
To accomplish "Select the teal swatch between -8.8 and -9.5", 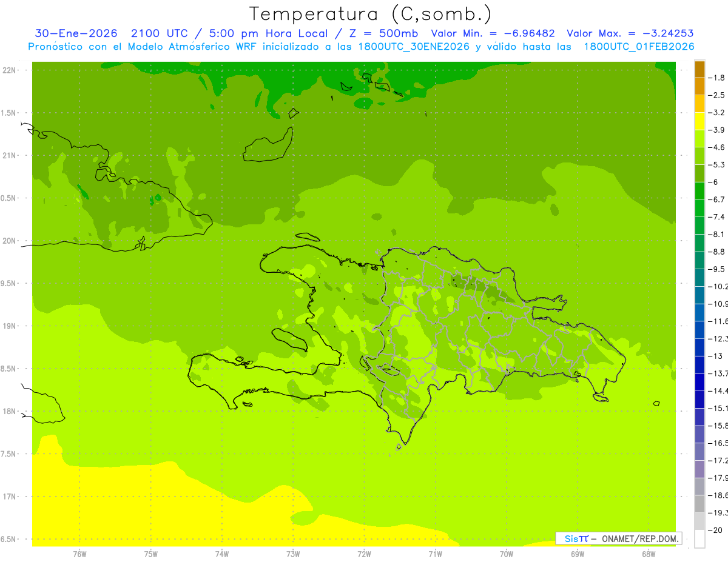I will pyautogui.click(x=699, y=261).
